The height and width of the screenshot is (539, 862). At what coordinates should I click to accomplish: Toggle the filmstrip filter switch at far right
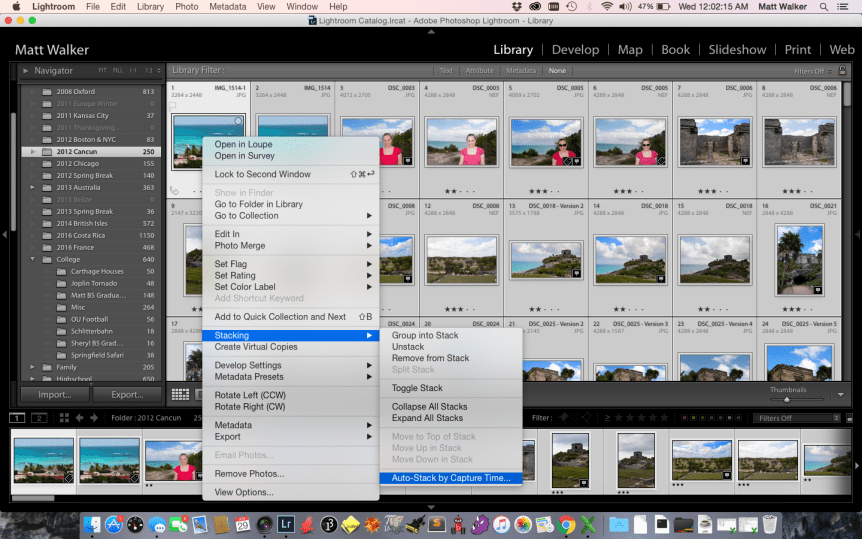coord(849,418)
